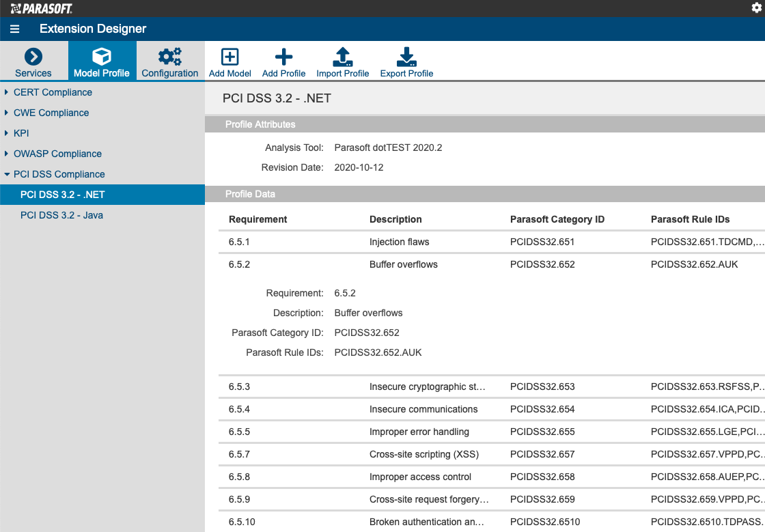Click the Profile Attributes section header
Viewport: 765px width, 532px height.
click(485, 124)
